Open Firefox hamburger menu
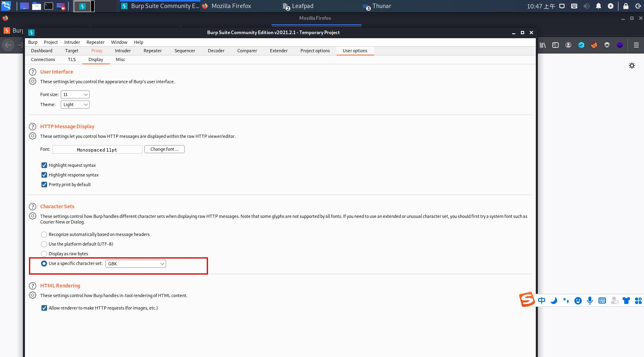This screenshot has height=357, width=644. 636,45
